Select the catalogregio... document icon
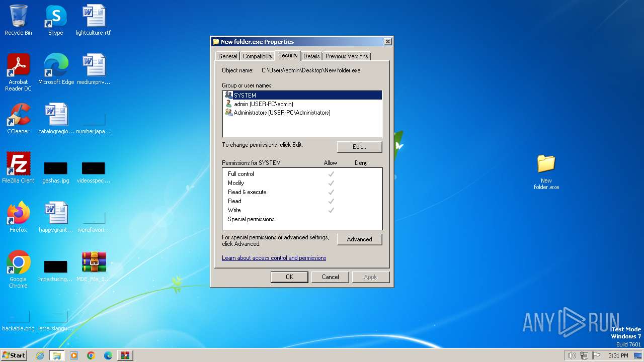This screenshot has height=362, width=644. tap(56, 119)
